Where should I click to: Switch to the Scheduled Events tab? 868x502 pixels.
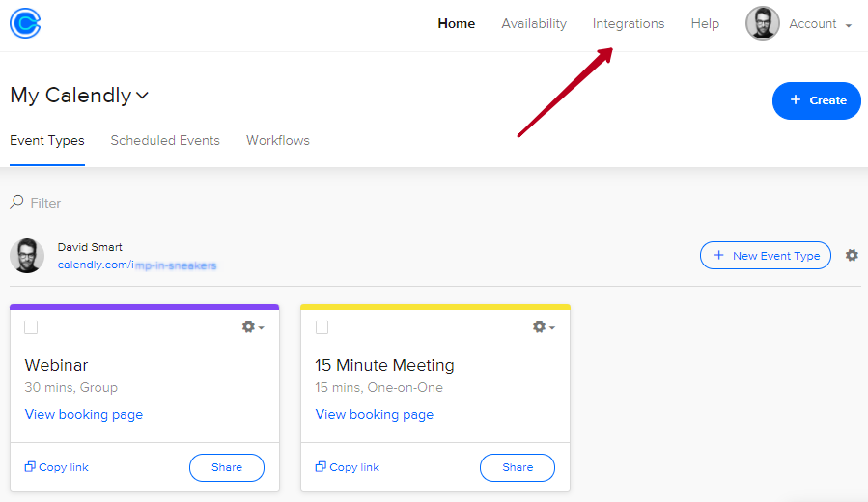(165, 141)
